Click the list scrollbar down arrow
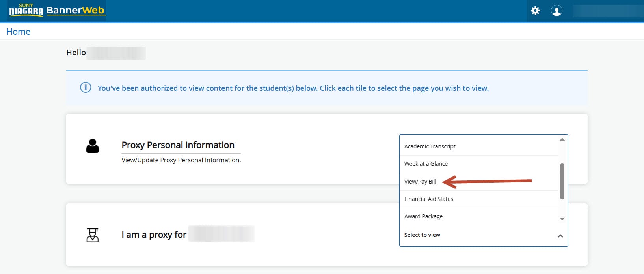 pyautogui.click(x=562, y=219)
